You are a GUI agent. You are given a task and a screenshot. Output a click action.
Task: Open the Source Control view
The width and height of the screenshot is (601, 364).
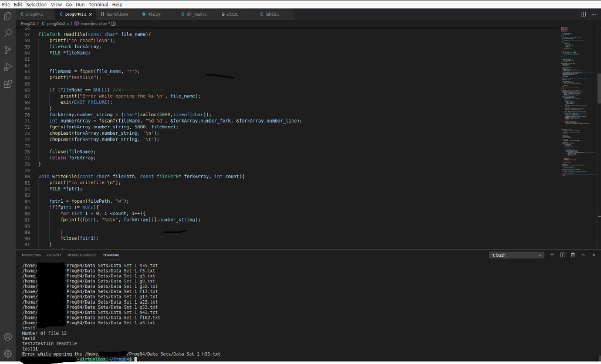[x=8, y=50]
